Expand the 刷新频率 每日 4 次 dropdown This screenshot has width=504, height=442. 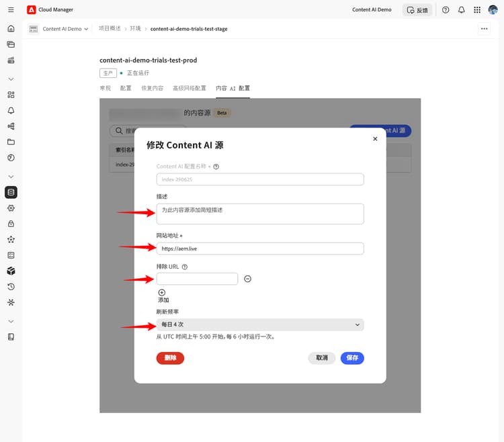click(x=260, y=324)
